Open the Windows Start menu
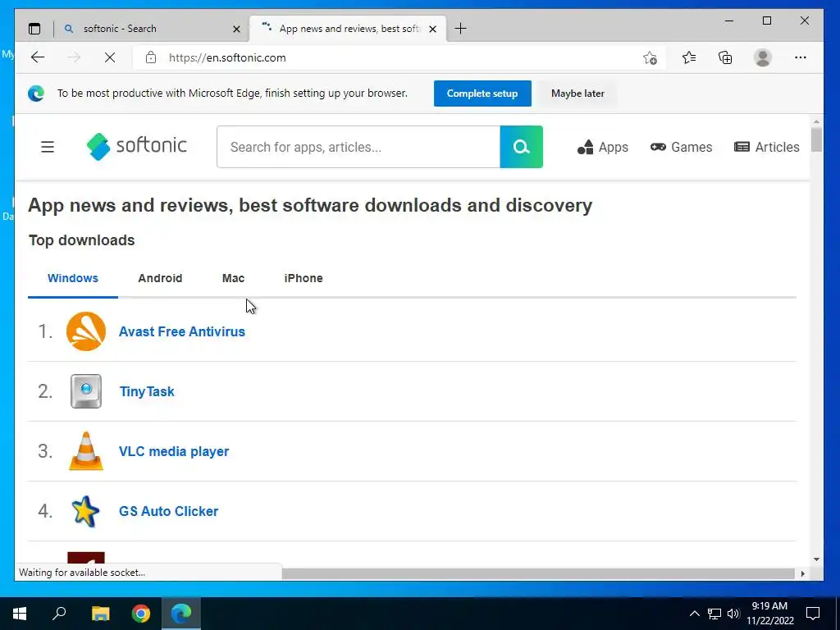 pos(20,614)
